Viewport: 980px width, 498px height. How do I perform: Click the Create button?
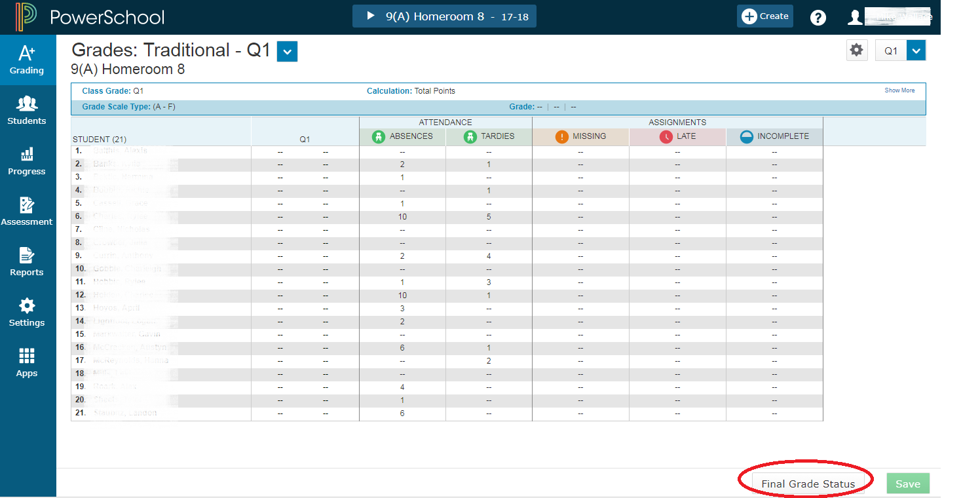click(x=765, y=16)
